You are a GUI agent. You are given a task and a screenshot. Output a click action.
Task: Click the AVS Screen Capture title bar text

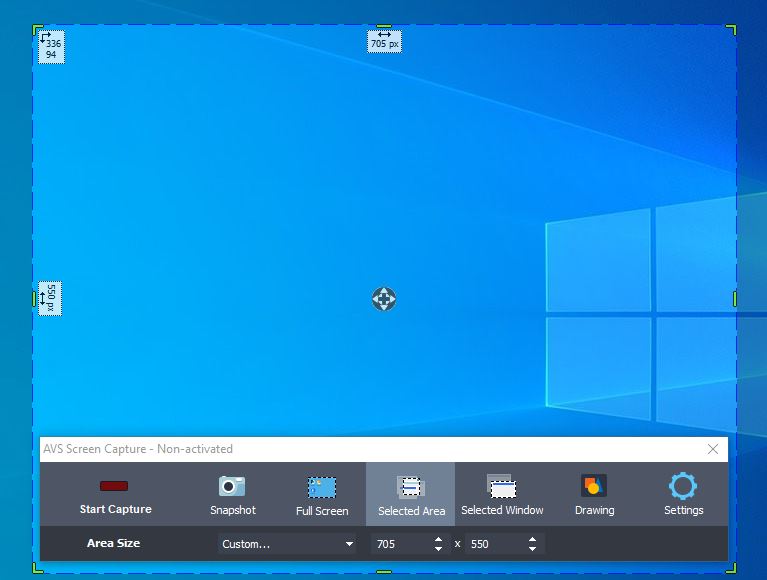pos(137,449)
